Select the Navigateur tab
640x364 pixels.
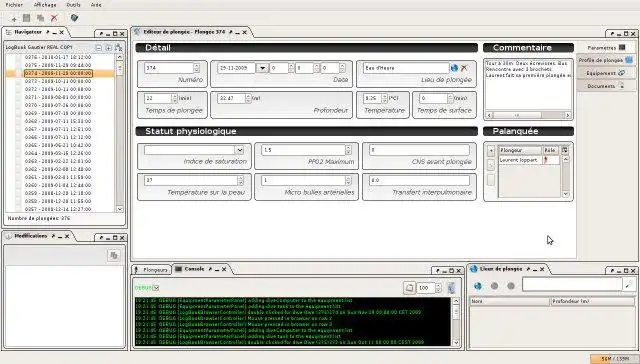pos(28,32)
